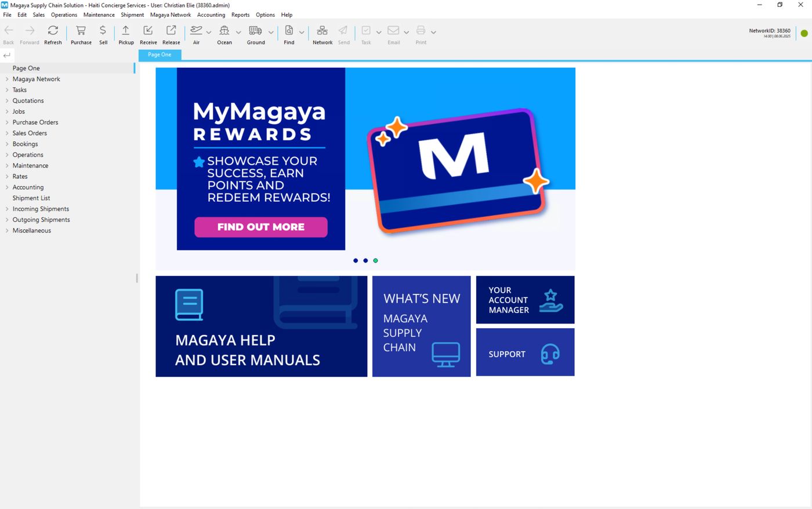
Task: Open What's New Magaya Supply Chain tile
Action: pos(421,326)
